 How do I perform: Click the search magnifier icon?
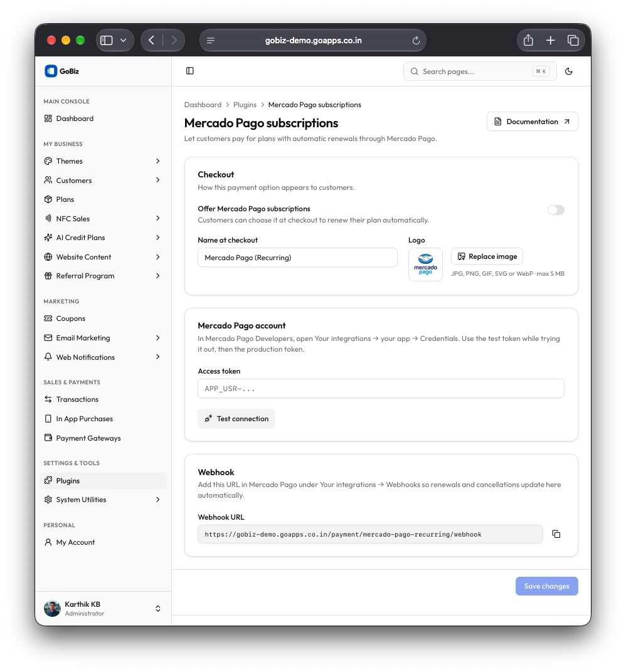(x=414, y=71)
